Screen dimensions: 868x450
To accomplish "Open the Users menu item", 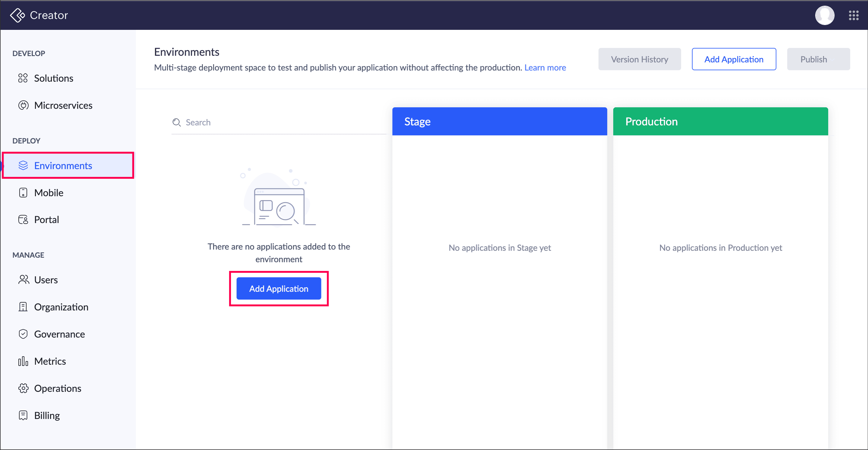I will pyautogui.click(x=46, y=280).
